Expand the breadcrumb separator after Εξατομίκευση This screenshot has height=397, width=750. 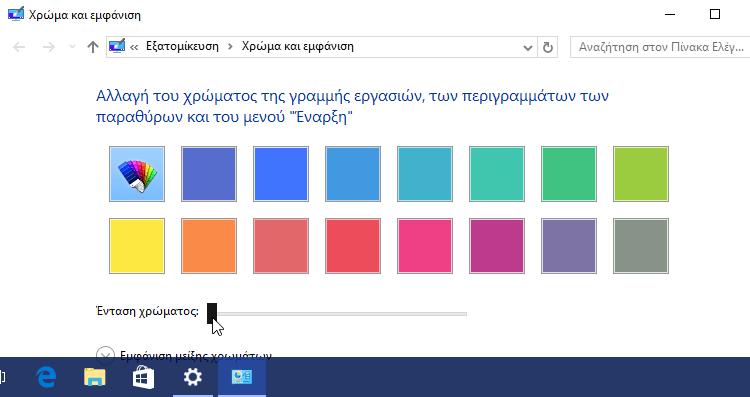[231, 47]
